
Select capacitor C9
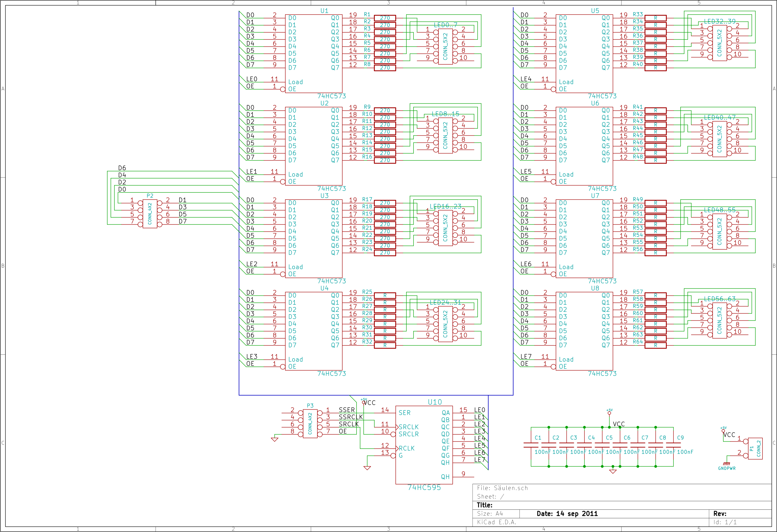coord(673,445)
